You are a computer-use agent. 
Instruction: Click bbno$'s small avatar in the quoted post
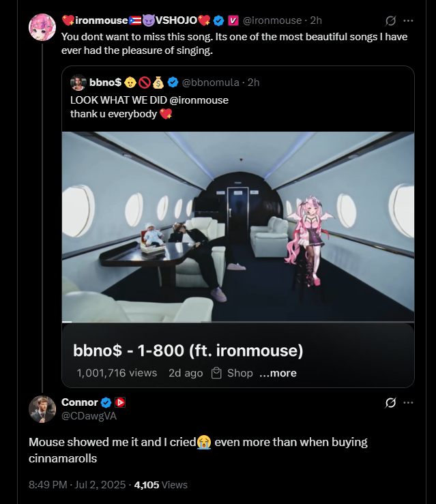pyautogui.click(x=78, y=83)
